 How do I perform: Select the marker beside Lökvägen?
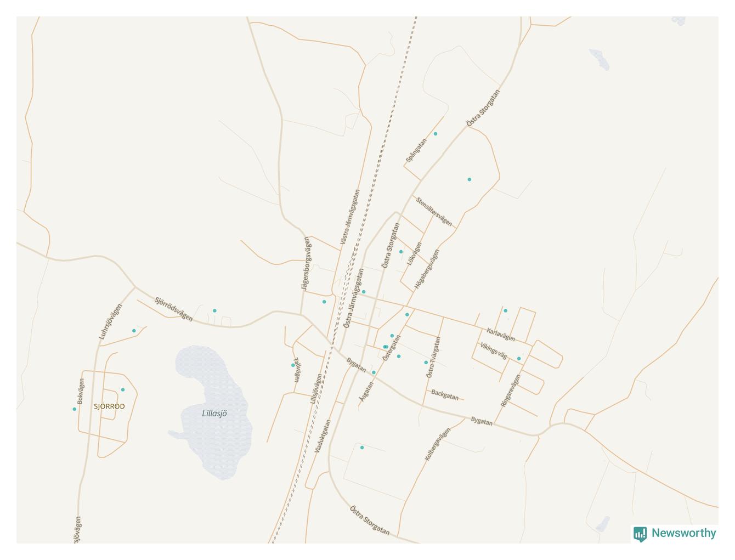click(401, 252)
